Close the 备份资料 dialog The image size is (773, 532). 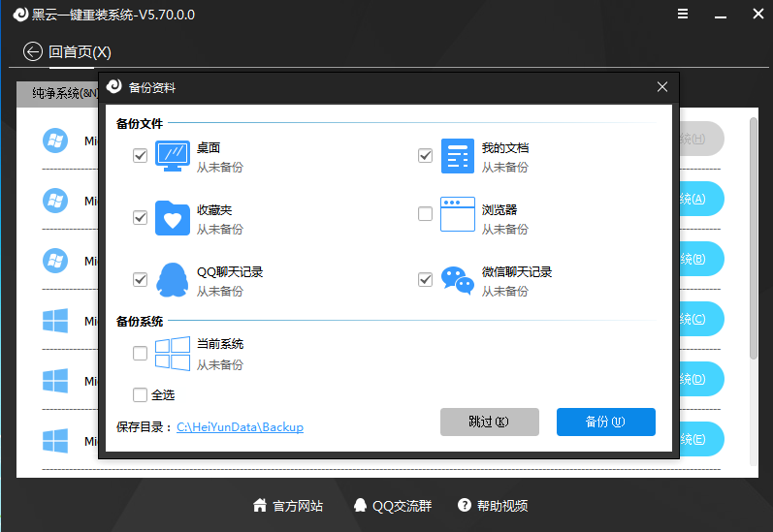662,87
